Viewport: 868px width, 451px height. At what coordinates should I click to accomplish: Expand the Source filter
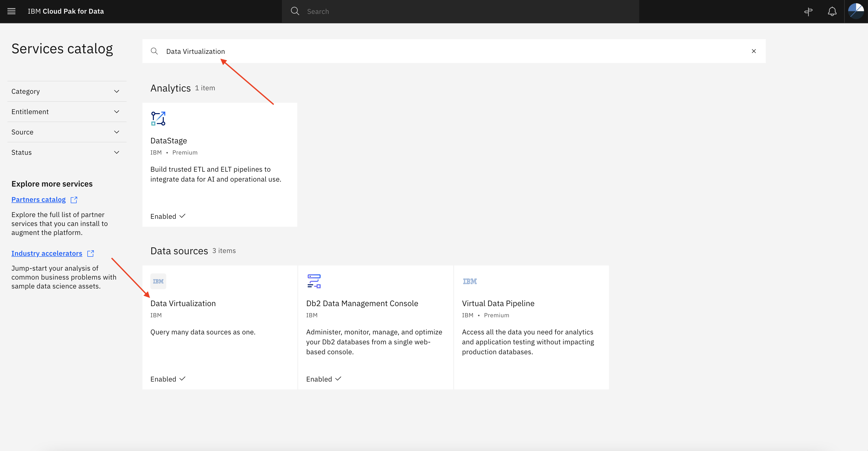(67, 132)
